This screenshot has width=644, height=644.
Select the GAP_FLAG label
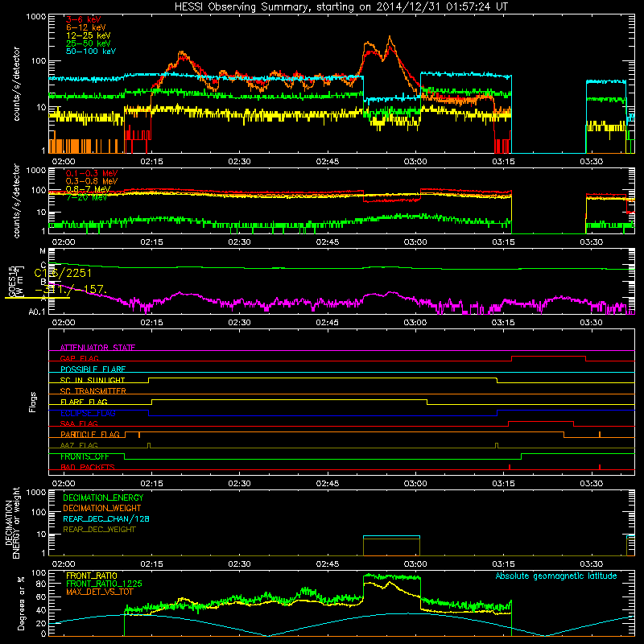[79, 358]
